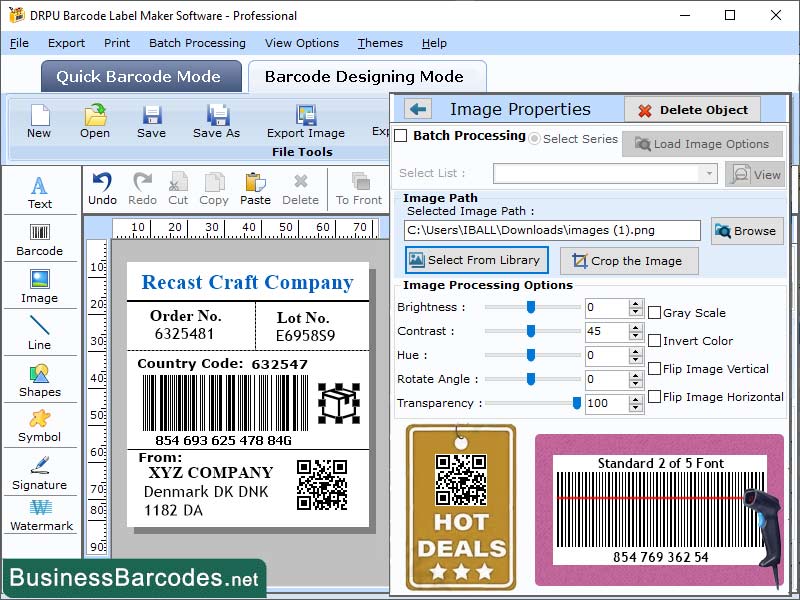Open the Select List dropdown
The width and height of the screenshot is (800, 600).
click(711, 172)
